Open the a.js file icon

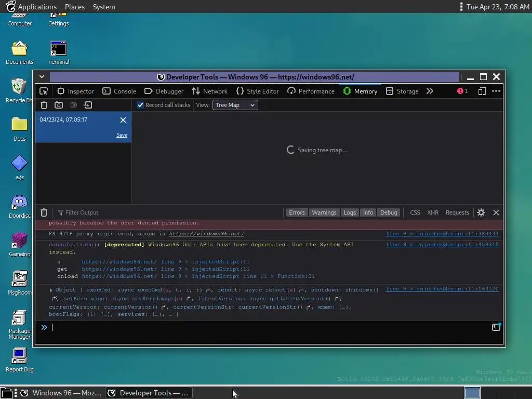click(19, 168)
